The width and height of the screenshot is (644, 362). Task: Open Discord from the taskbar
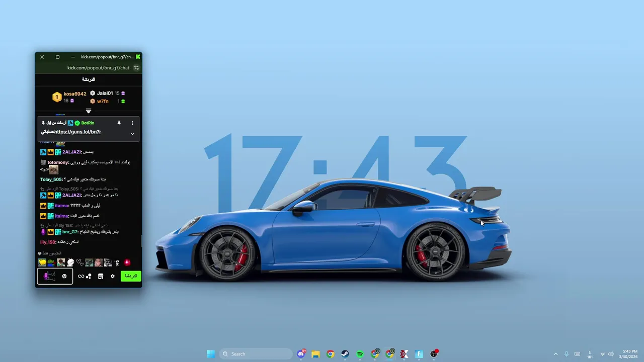click(x=301, y=354)
